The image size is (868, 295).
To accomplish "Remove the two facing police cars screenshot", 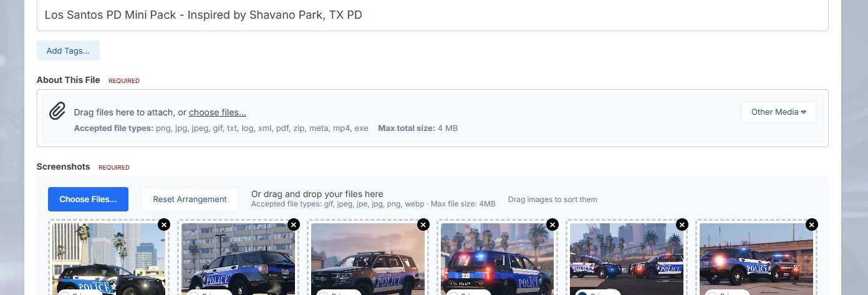I will click(682, 225).
